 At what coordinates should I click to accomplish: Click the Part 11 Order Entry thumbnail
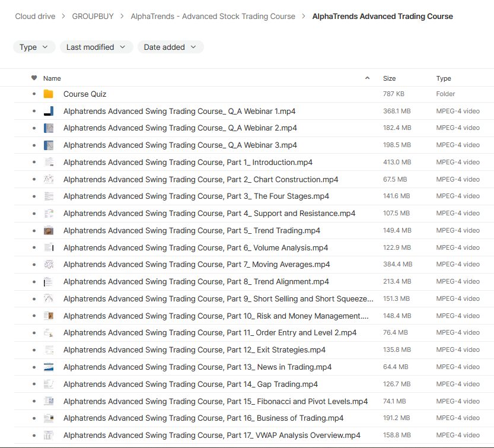click(x=48, y=333)
